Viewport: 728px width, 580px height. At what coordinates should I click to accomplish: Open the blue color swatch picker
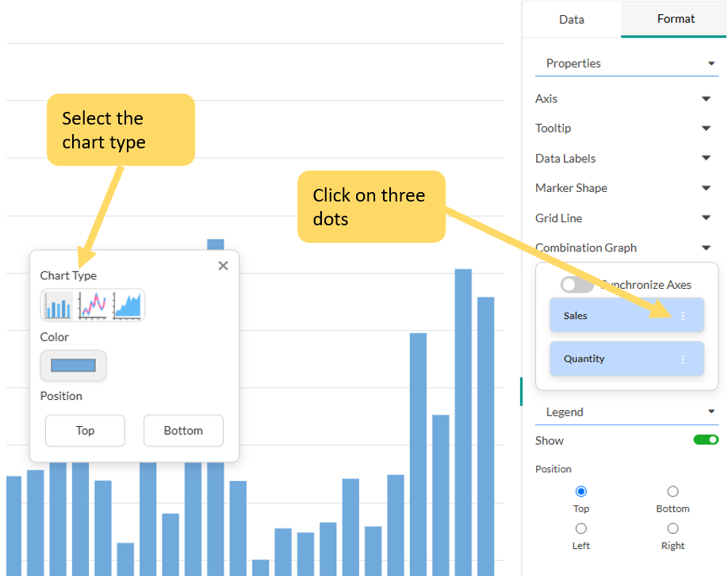pyautogui.click(x=73, y=366)
